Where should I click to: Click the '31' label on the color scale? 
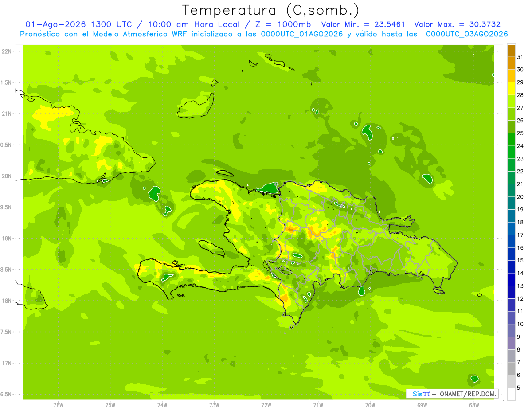[520, 57]
